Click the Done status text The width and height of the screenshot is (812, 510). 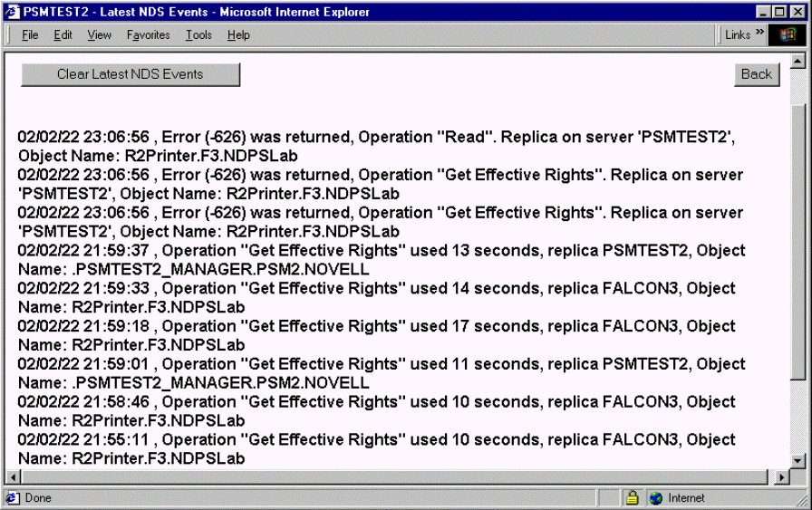(x=38, y=498)
